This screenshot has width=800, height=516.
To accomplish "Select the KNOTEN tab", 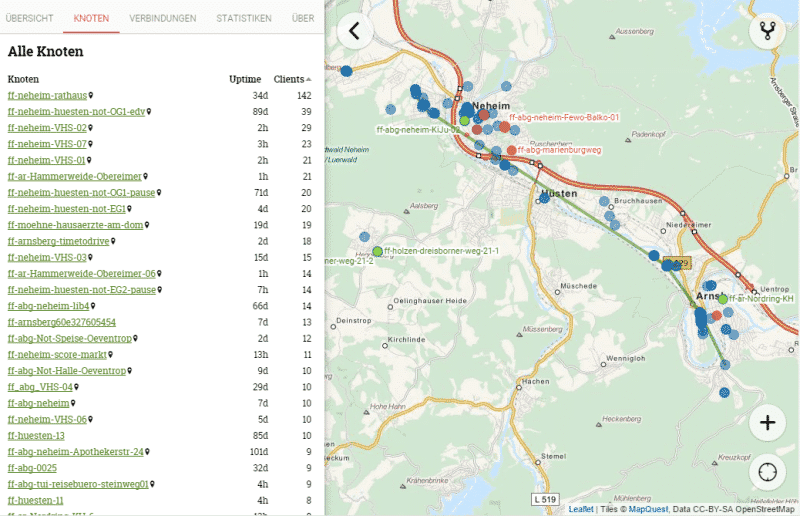I will pyautogui.click(x=91, y=18).
